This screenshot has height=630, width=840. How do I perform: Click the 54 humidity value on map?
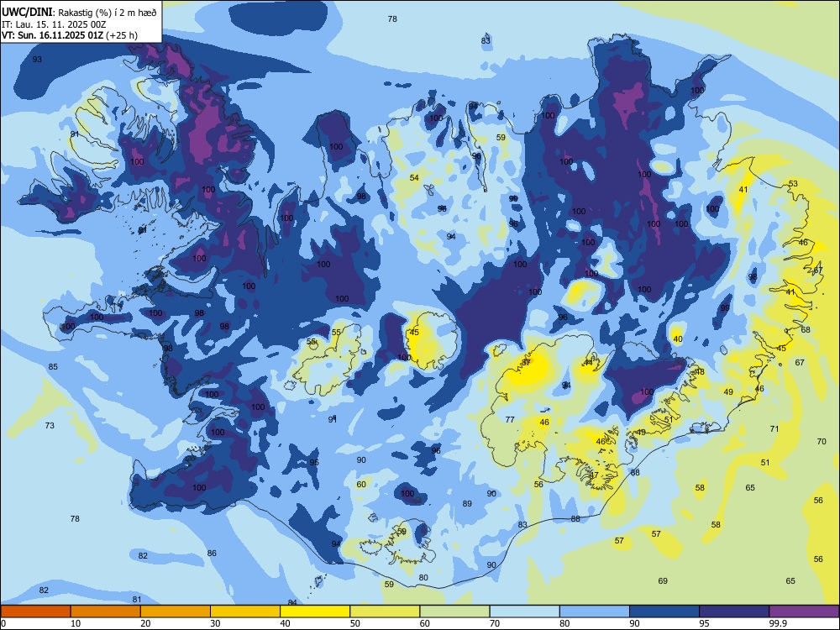(x=415, y=178)
